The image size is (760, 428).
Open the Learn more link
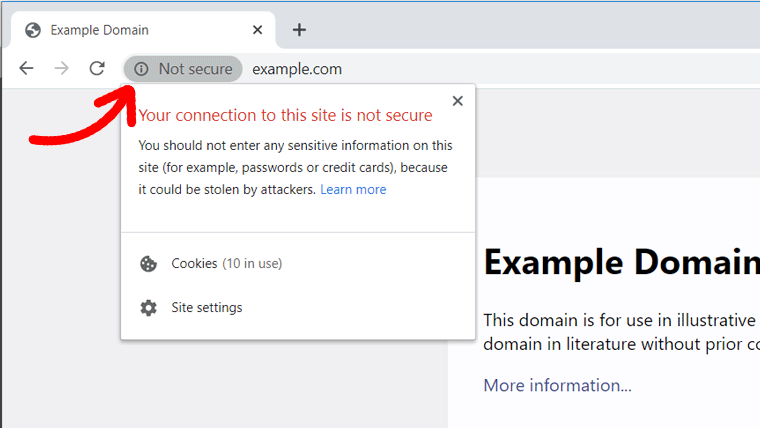pos(353,189)
